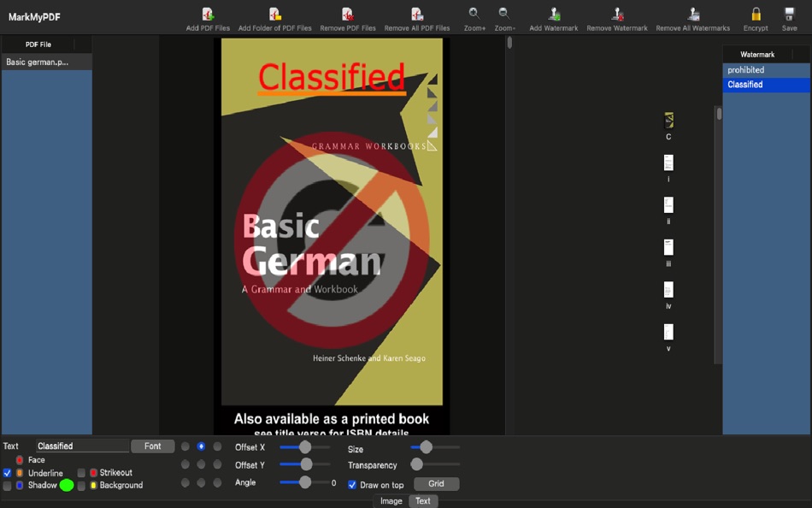Viewport: 812px width, 508px height.
Task: Select the top-right position radio button
Action: [x=217, y=446]
